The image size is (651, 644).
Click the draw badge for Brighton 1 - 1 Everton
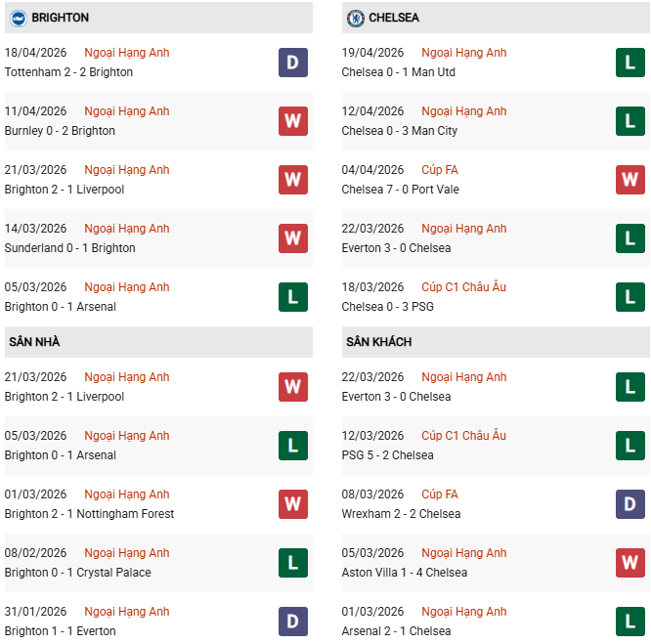293,622
